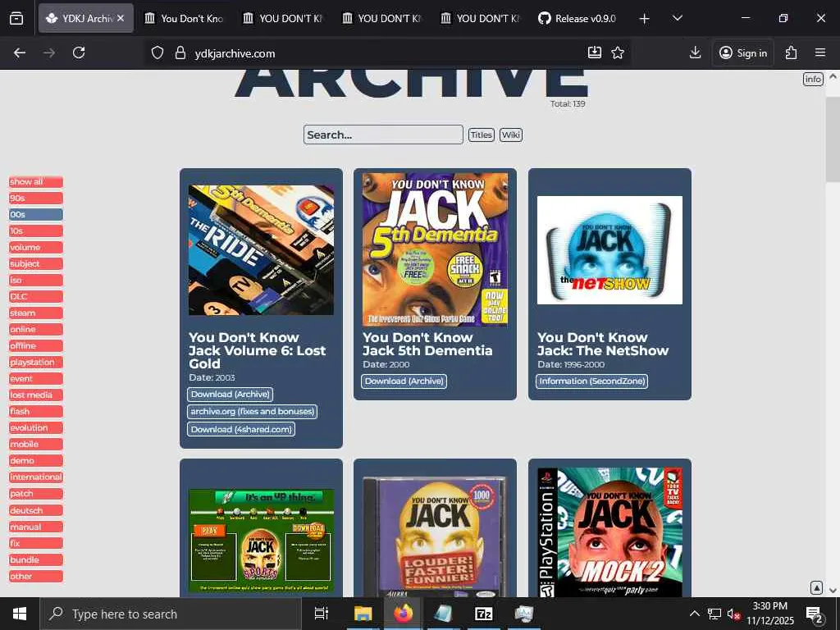Viewport: 840px width, 630px height.
Task: Filter by international tag
Action: tap(36, 477)
